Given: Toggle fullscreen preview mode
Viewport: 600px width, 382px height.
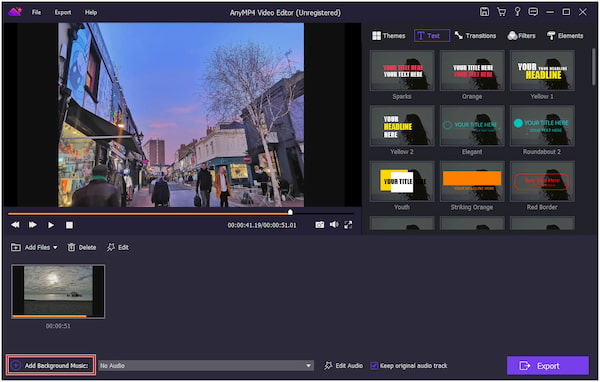Looking at the screenshot, I should (x=348, y=225).
